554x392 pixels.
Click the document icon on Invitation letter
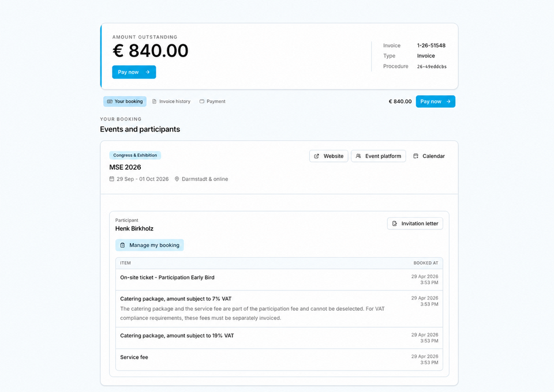[x=395, y=223]
